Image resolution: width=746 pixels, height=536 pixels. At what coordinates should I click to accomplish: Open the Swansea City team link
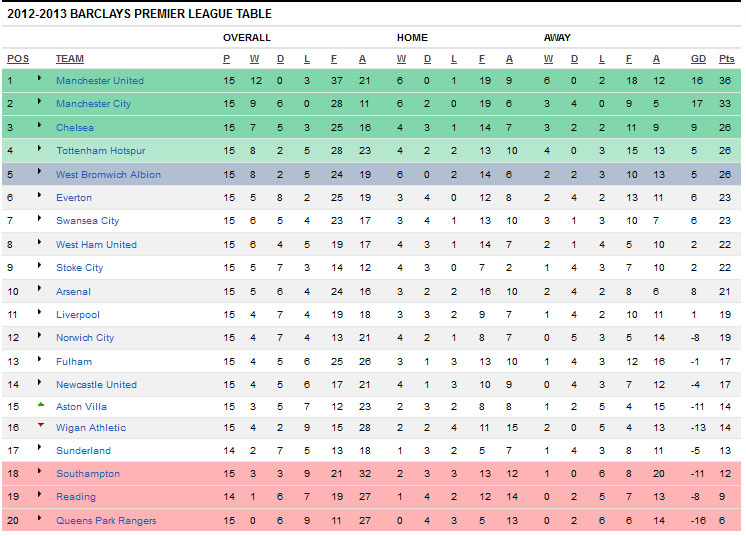pyautogui.click(x=87, y=221)
